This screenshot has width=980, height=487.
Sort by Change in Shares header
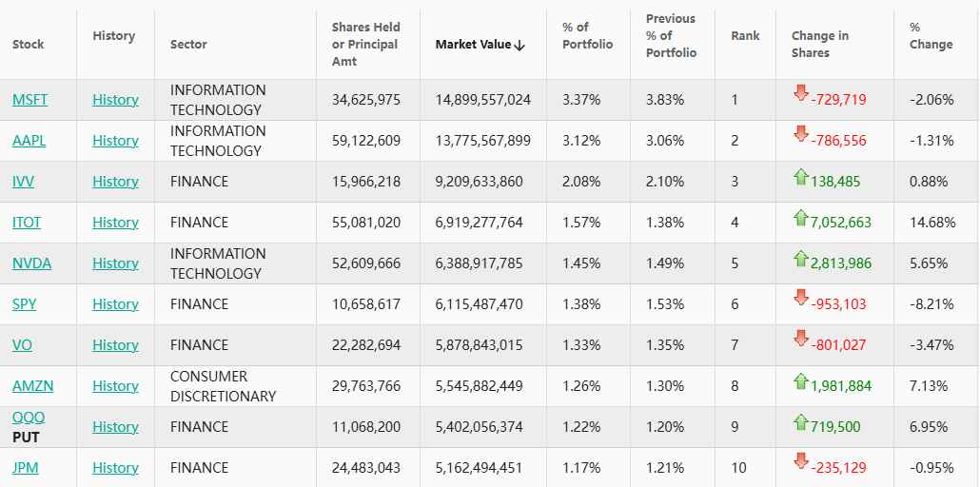point(819,45)
